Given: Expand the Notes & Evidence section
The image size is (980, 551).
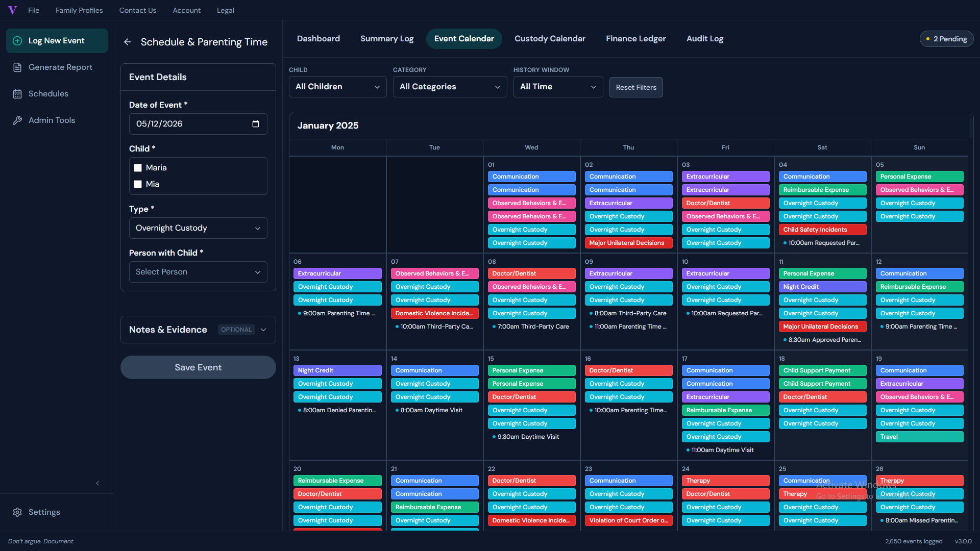Looking at the screenshot, I should point(198,330).
